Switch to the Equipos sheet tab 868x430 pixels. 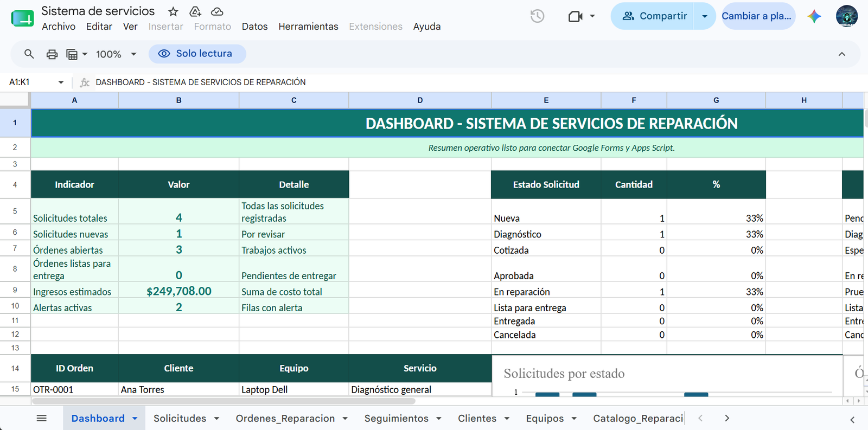(x=545, y=419)
